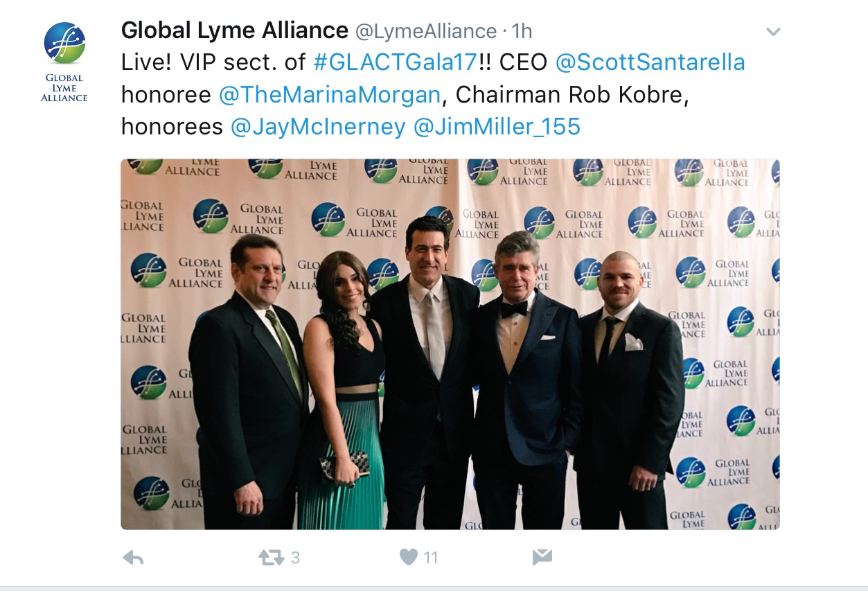Click the Global Lyme Alliance text under avatar
868x591 pixels.
pyautogui.click(x=64, y=88)
